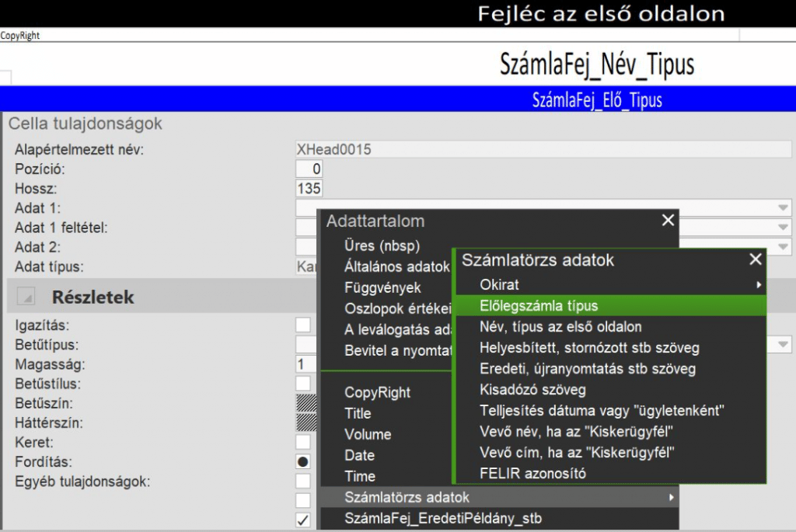Choose FELIR azonosító from the submenu
The image size is (796, 532).
(x=532, y=473)
